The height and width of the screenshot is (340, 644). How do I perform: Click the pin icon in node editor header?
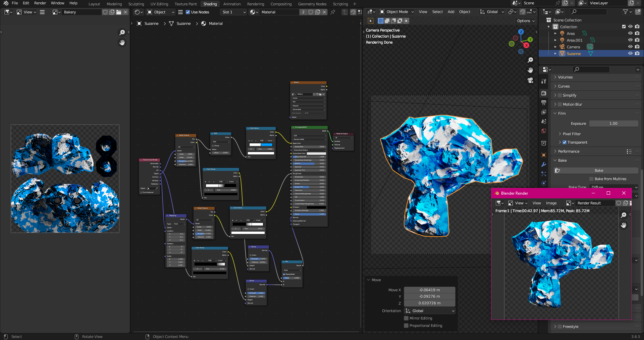click(333, 12)
